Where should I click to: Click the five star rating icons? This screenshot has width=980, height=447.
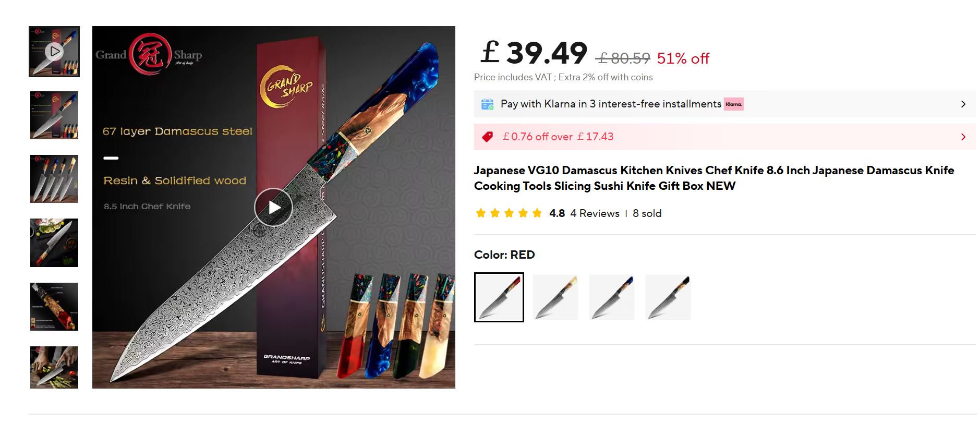pos(509,213)
